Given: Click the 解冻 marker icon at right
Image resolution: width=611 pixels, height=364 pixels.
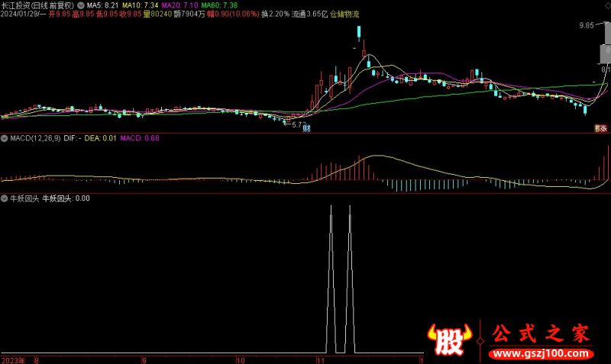Looking at the screenshot, I should [601, 128].
